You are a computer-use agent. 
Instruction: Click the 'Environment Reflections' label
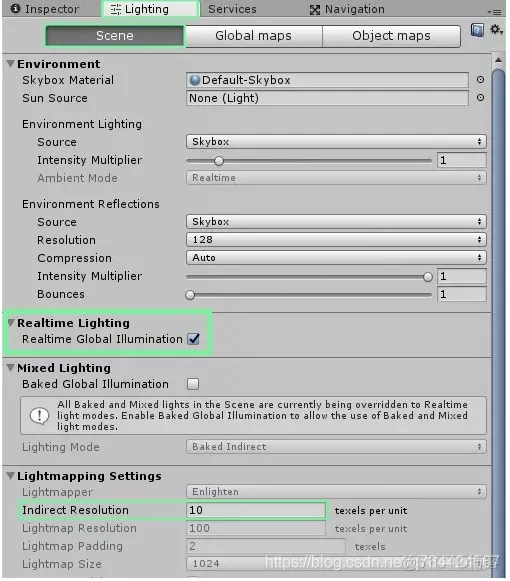click(91, 204)
